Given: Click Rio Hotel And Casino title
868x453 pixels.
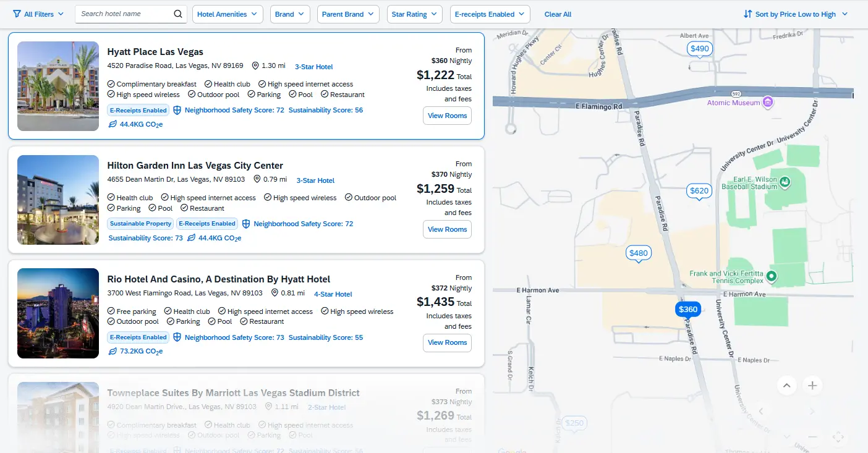Looking at the screenshot, I should coord(219,279).
